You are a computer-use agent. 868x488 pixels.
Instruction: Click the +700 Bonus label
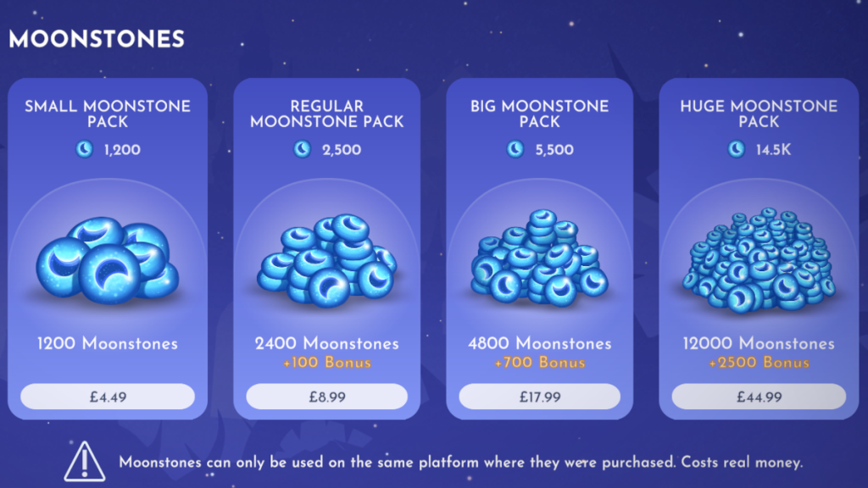coord(542,362)
